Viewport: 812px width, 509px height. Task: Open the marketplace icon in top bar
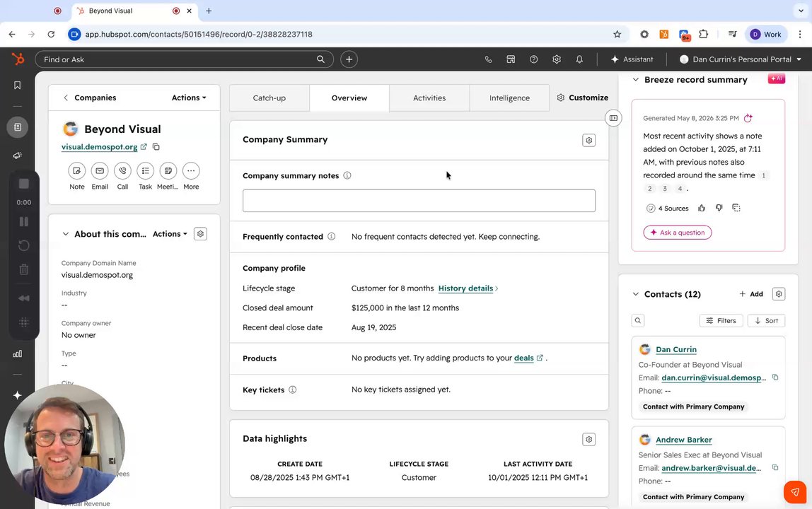(511, 59)
